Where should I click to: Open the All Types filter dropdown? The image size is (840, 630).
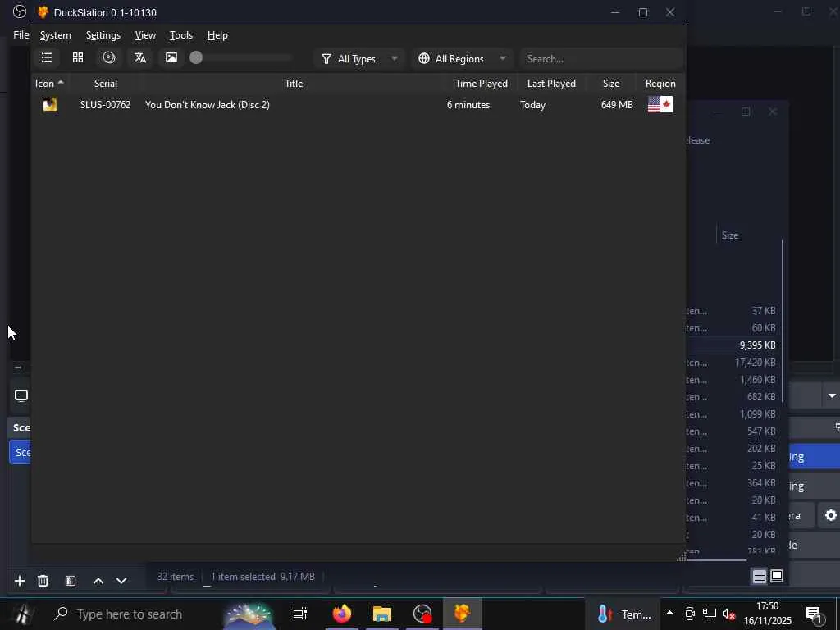[x=360, y=59]
